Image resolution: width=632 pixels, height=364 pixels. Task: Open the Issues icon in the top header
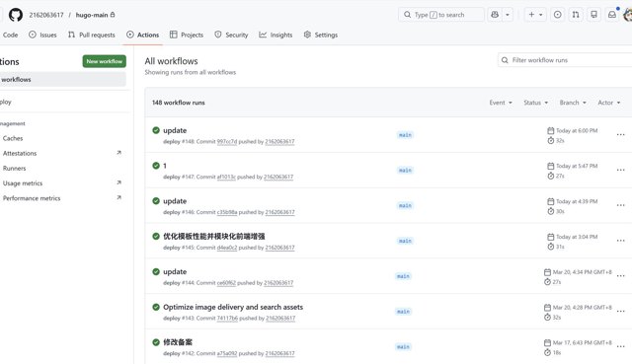click(x=557, y=15)
